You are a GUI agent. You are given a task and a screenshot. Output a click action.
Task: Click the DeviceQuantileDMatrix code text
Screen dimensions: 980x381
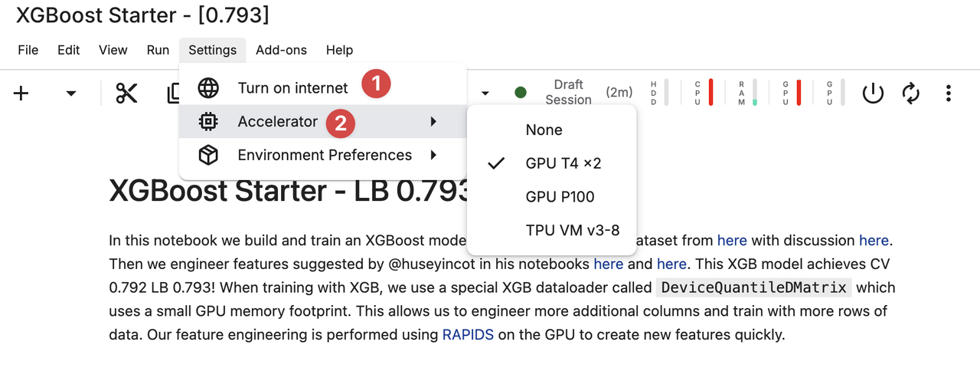[754, 287]
